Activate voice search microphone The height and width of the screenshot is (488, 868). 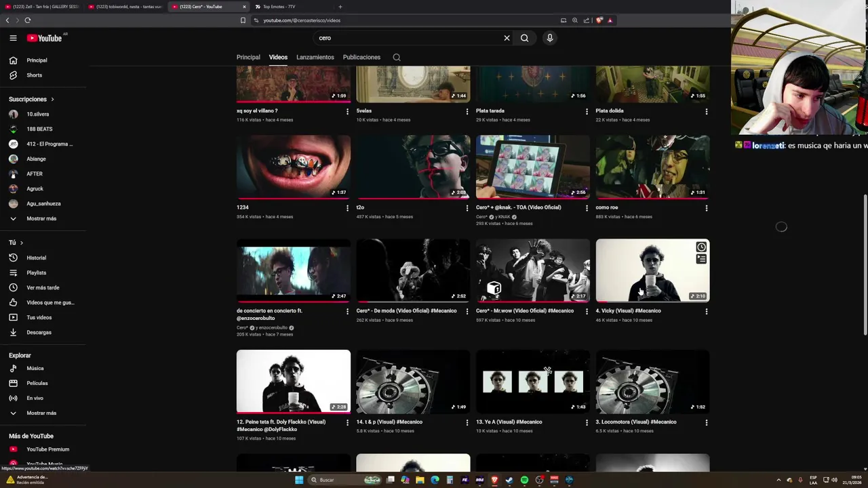point(550,38)
